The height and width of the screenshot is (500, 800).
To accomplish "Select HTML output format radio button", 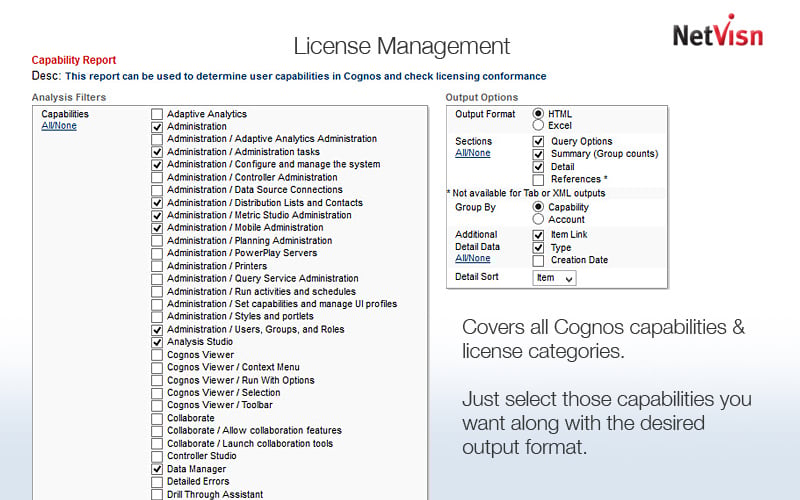I will click(539, 114).
